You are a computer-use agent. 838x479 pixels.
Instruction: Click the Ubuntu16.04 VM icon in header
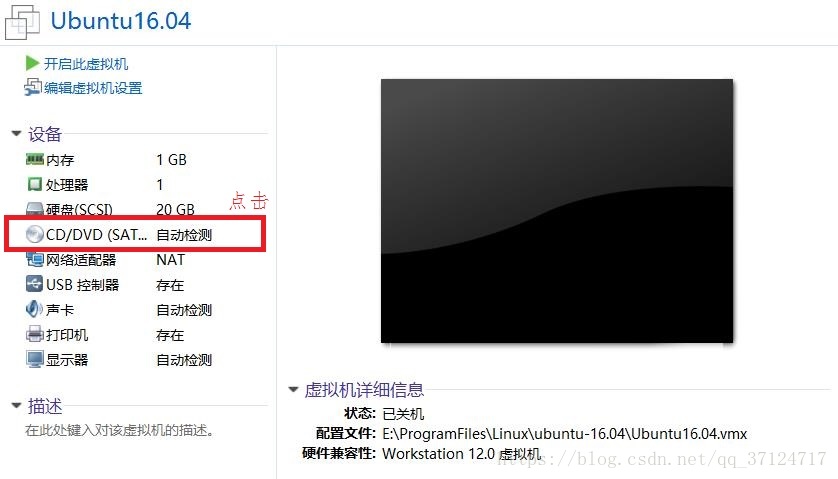coord(22,22)
